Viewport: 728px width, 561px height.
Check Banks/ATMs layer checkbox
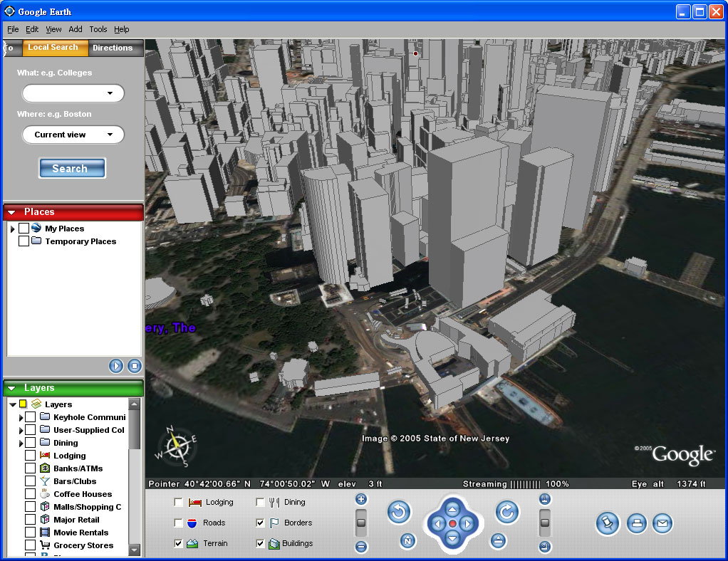pyautogui.click(x=30, y=468)
